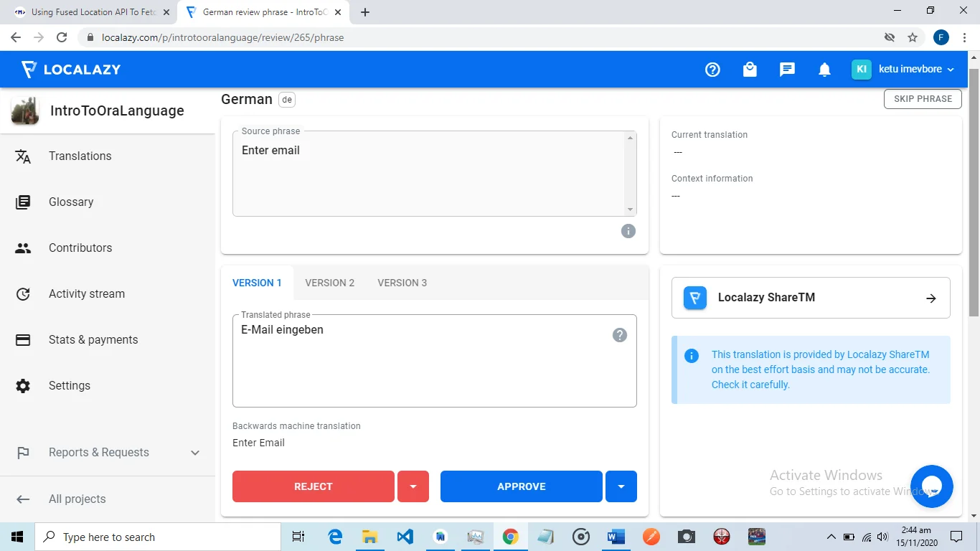Click the blue APPROVE button
Viewport: 980px width, 551px height.
(522, 486)
